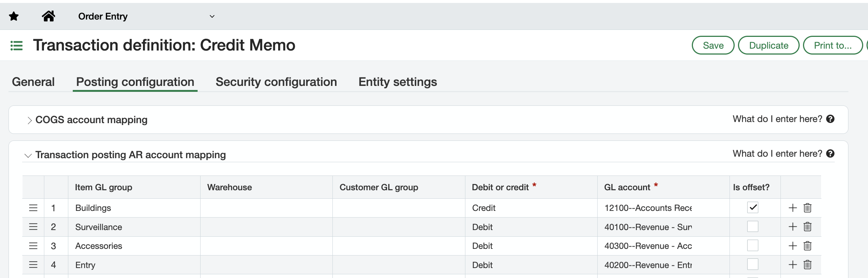Click the Accessories item GL group cell
The image size is (868, 278).
click(134, 246)
